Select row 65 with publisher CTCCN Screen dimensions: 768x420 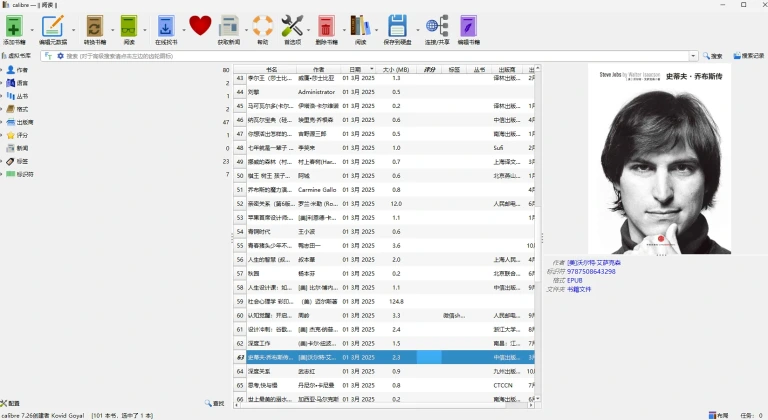tap(384, 385)
